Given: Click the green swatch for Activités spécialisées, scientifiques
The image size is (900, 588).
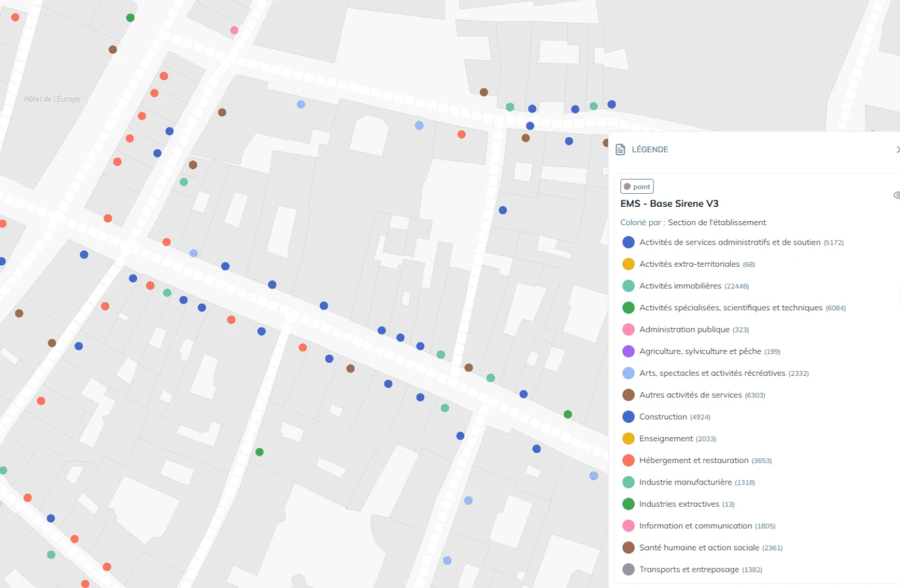Looking at the screenshot, I should pyautogui.click(x=628, y=308).
